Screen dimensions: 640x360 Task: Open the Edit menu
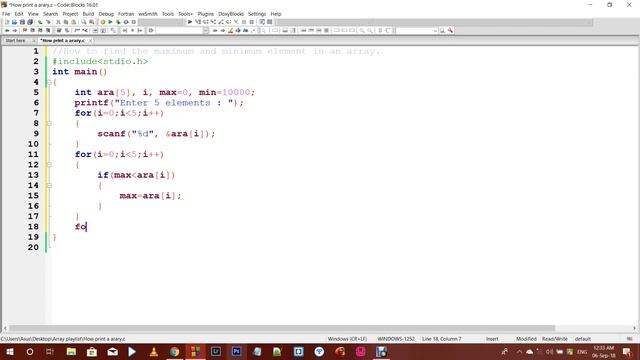pyautogui.click(x=19, y=14)
